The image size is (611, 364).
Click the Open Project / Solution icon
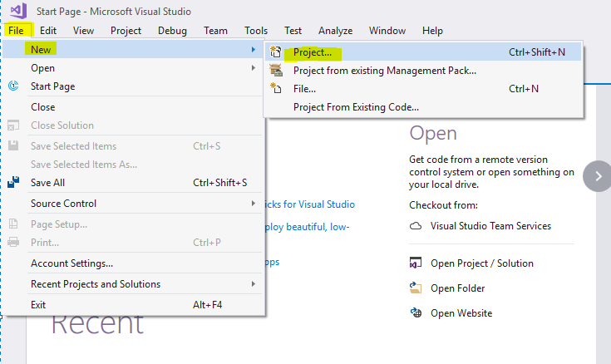[416, 263]
